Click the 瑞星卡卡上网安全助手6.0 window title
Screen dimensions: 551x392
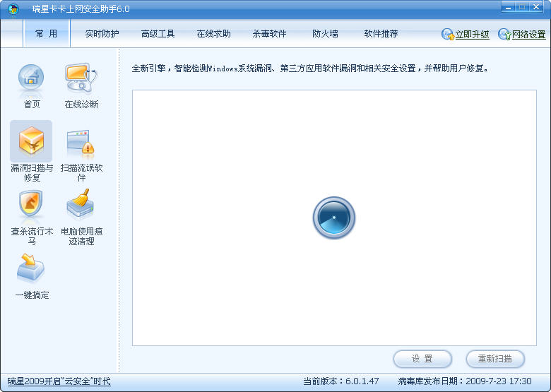pos(81,8)
